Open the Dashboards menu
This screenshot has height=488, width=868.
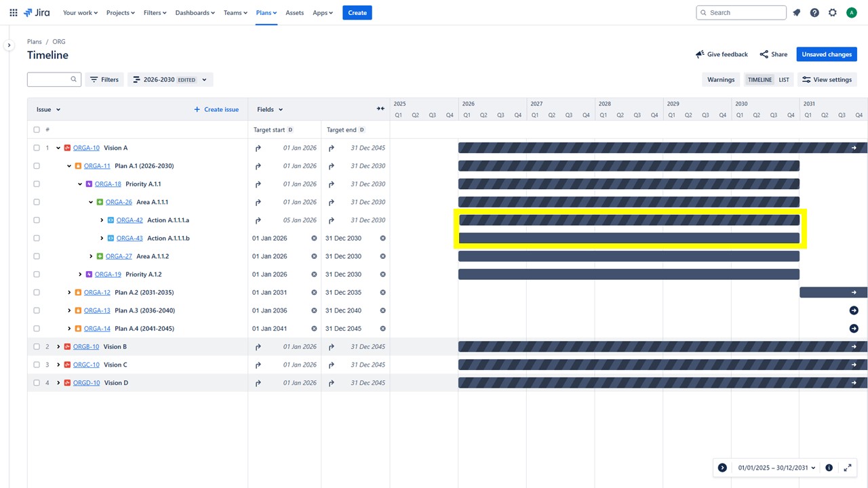195,13
